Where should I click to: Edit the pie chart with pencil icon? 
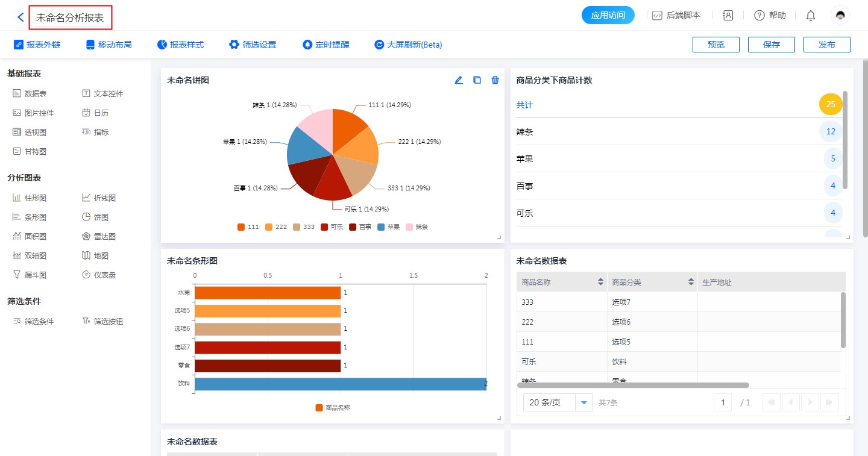point(459,80)
